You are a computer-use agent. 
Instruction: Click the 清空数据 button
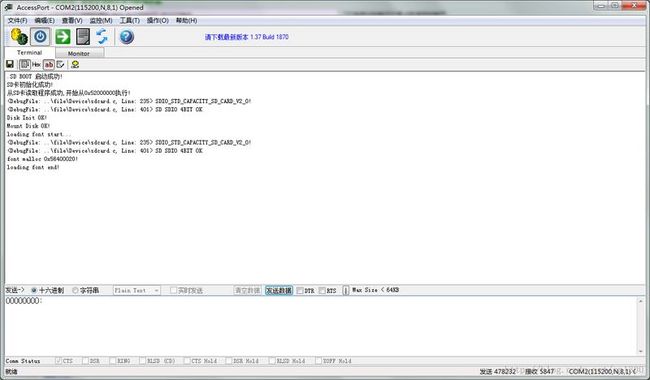(247, 290)
